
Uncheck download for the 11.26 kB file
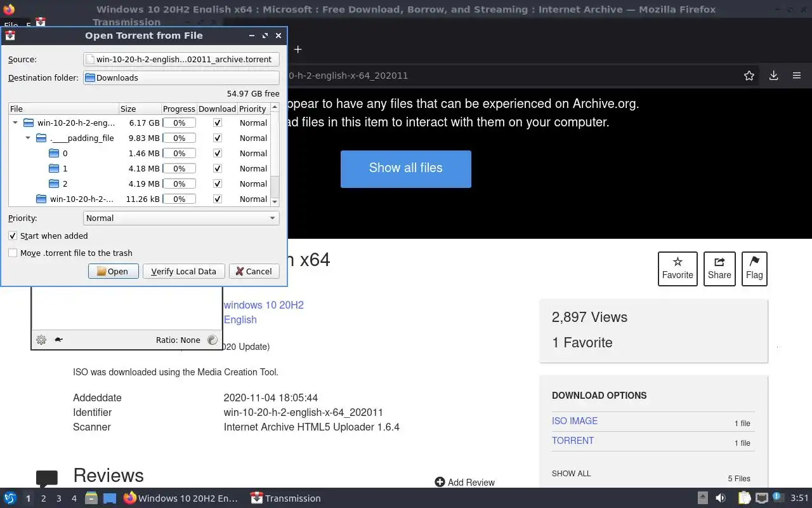(218, 199)
